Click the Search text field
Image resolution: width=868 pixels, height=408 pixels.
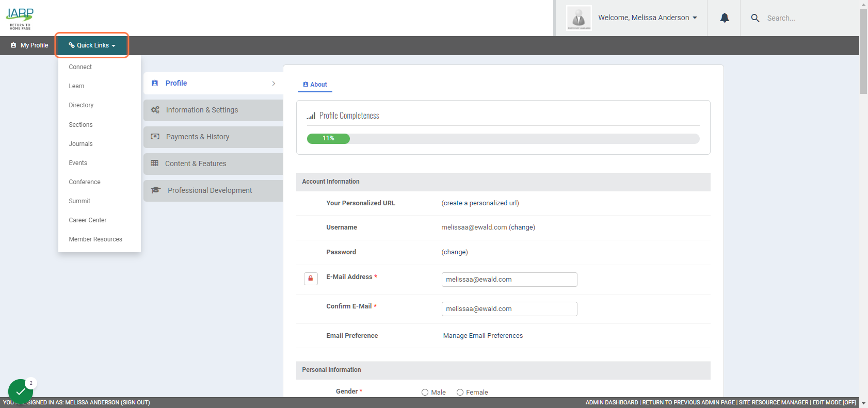pyautogui.click(x=808, y=18)
